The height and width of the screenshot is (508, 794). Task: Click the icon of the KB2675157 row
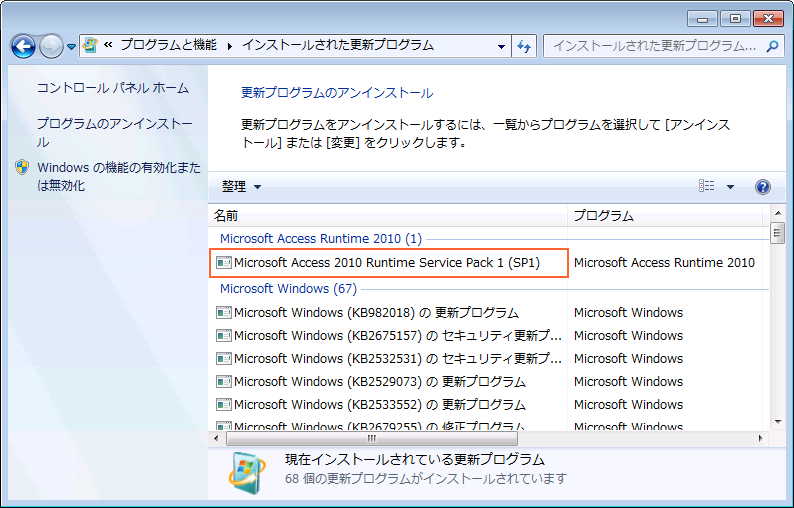[223, 335]
